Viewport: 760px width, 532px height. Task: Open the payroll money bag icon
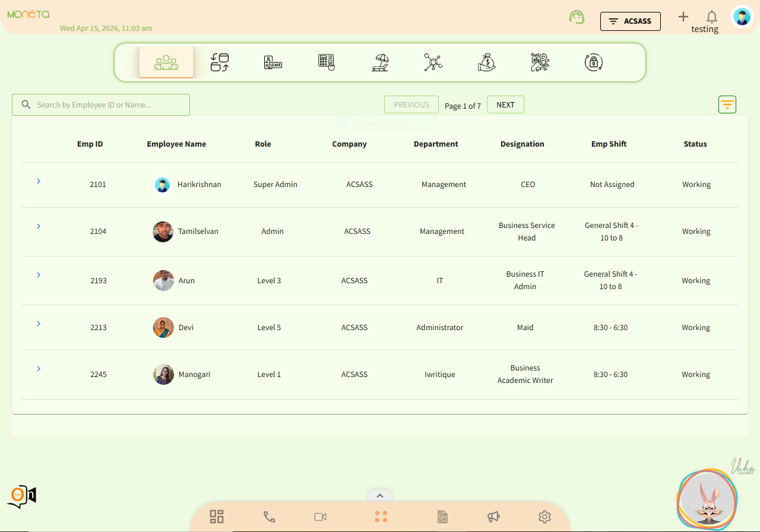click(487, 62)
